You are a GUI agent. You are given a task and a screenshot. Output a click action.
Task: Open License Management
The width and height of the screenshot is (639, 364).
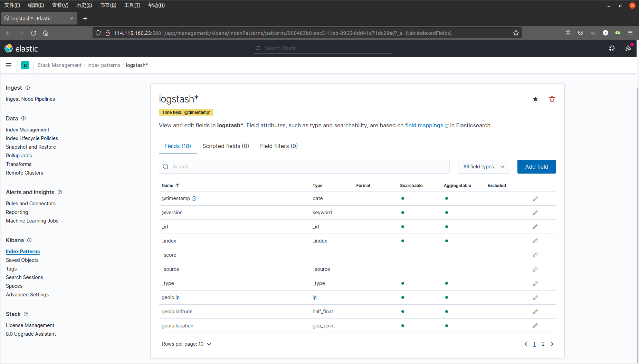30,325
